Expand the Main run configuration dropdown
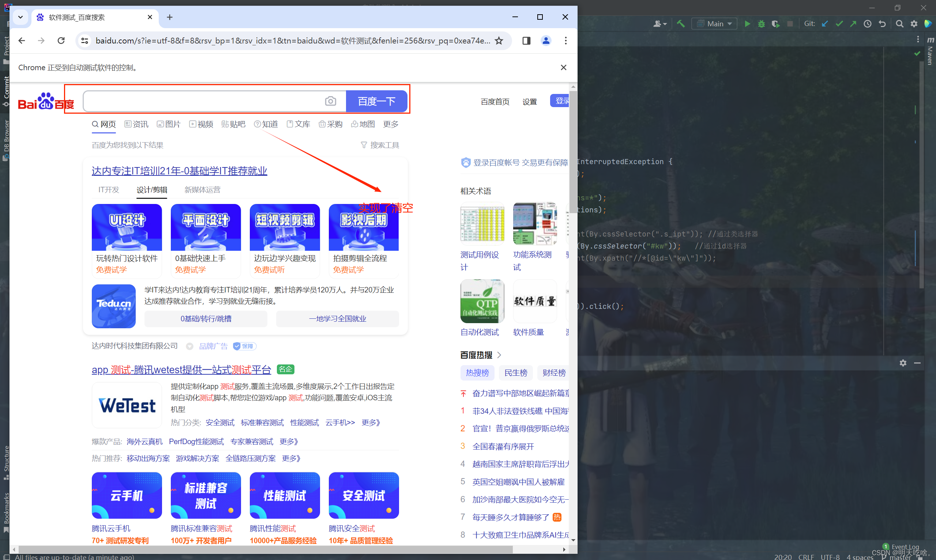The height and width of the screenshot is (560, 936). 714,24
